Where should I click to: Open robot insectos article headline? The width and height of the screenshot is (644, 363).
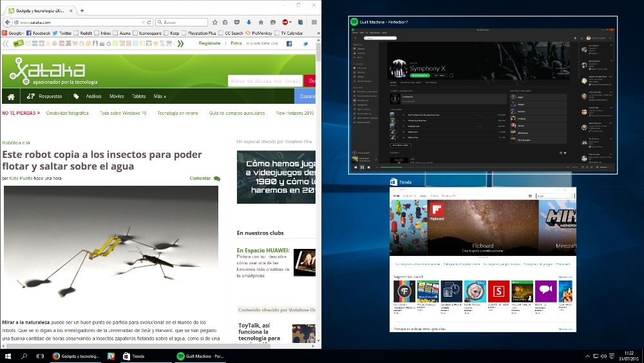pyautogui.click(x=102, y=161)
